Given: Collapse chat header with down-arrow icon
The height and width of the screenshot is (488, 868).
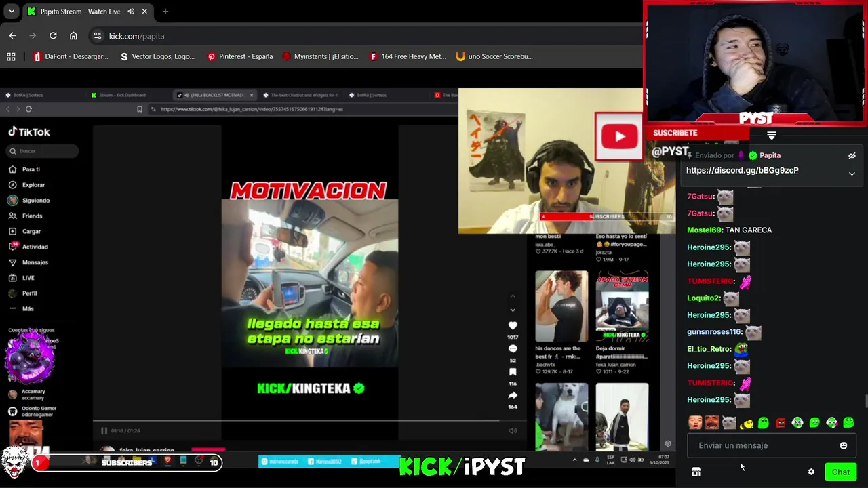Looking at the screenshot, I should tap(772, 136).
